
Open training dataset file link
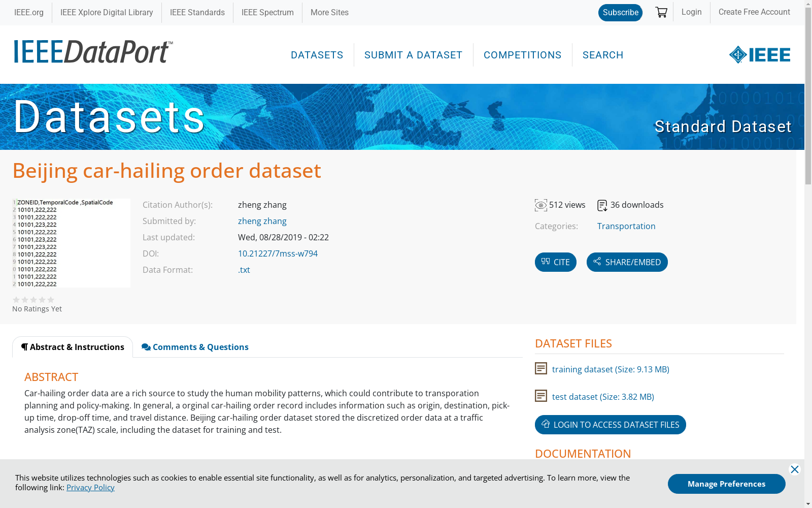coord(611,369)
